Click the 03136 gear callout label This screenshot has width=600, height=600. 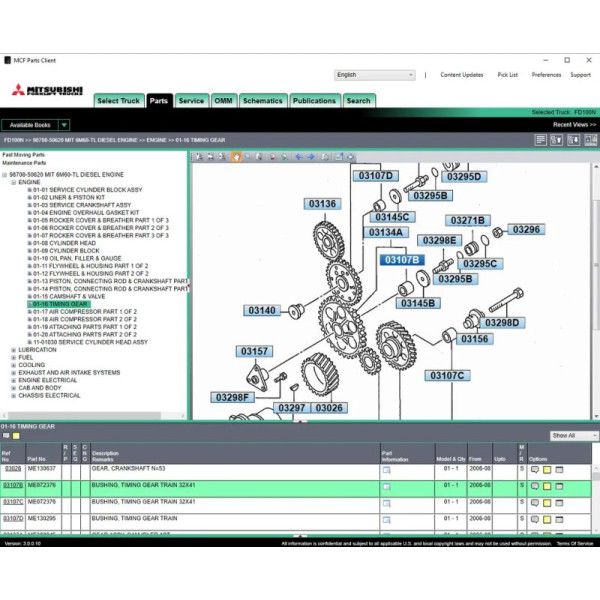323,204
